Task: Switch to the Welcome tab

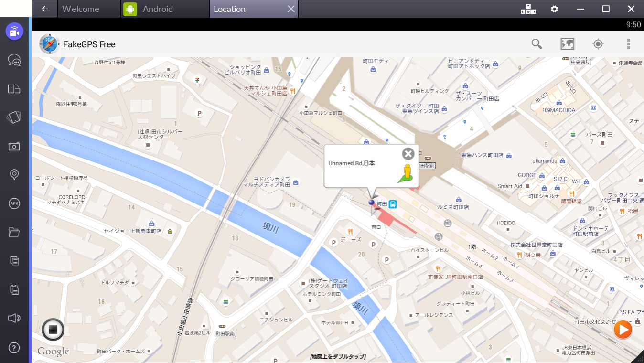Action: tap(81, 9)
